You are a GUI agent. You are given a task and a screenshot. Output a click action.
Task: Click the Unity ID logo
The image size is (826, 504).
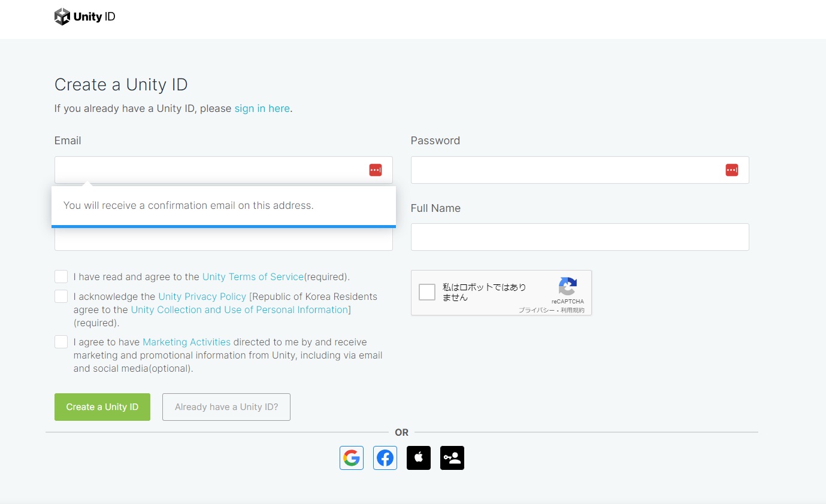(84, 17)
